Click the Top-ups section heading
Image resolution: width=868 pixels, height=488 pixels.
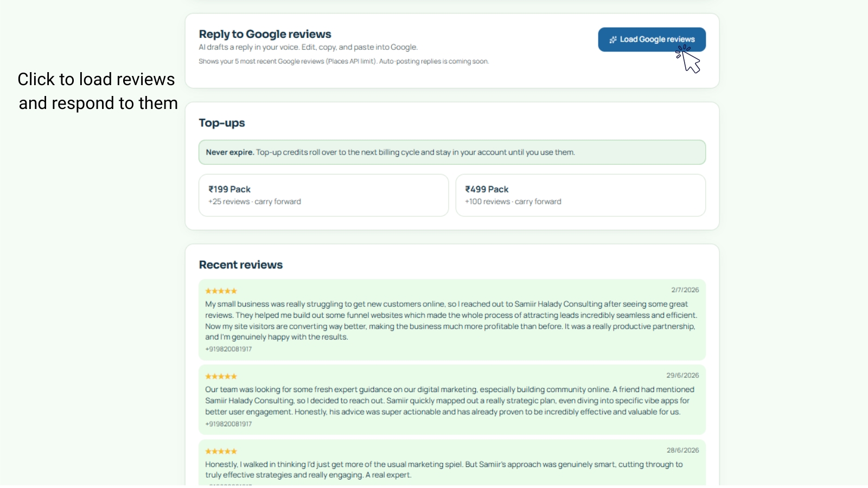pos(221,123)
